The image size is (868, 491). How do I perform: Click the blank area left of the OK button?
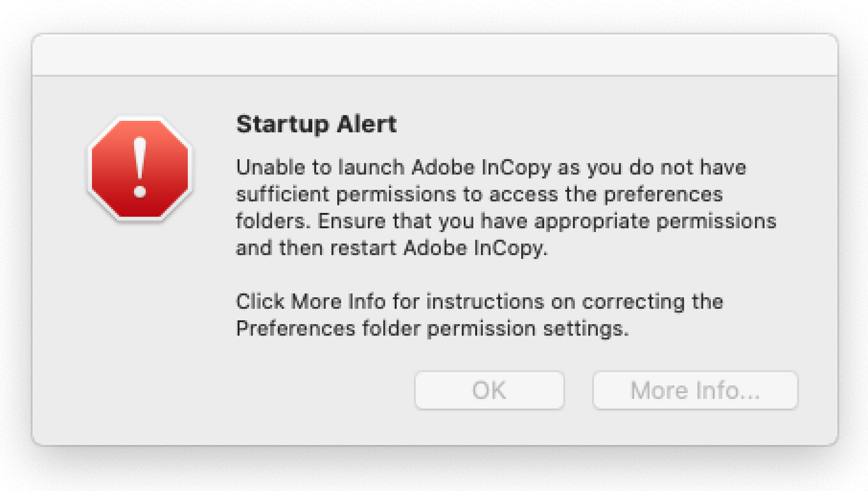[x=316, y=390]
